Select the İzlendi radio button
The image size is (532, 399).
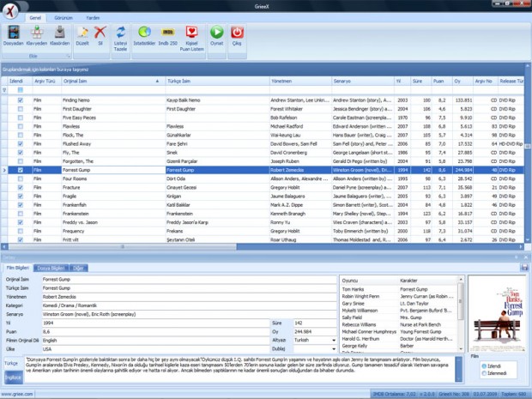coord(484,366)
